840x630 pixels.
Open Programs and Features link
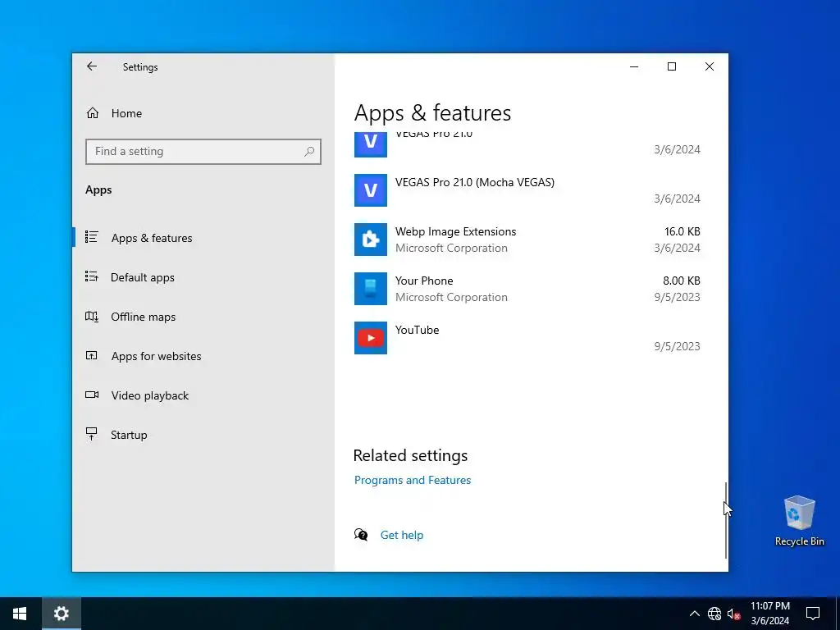pyautogui.click(x=413, y=480)
